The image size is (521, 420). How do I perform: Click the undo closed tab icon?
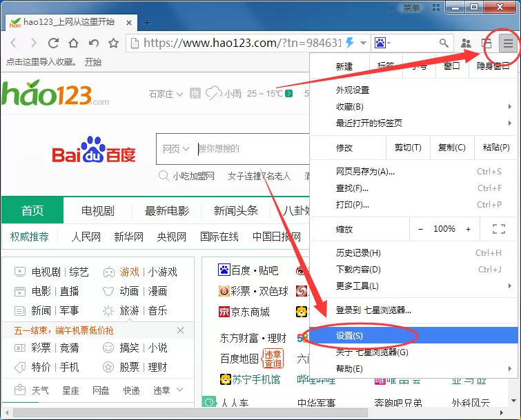94,43
